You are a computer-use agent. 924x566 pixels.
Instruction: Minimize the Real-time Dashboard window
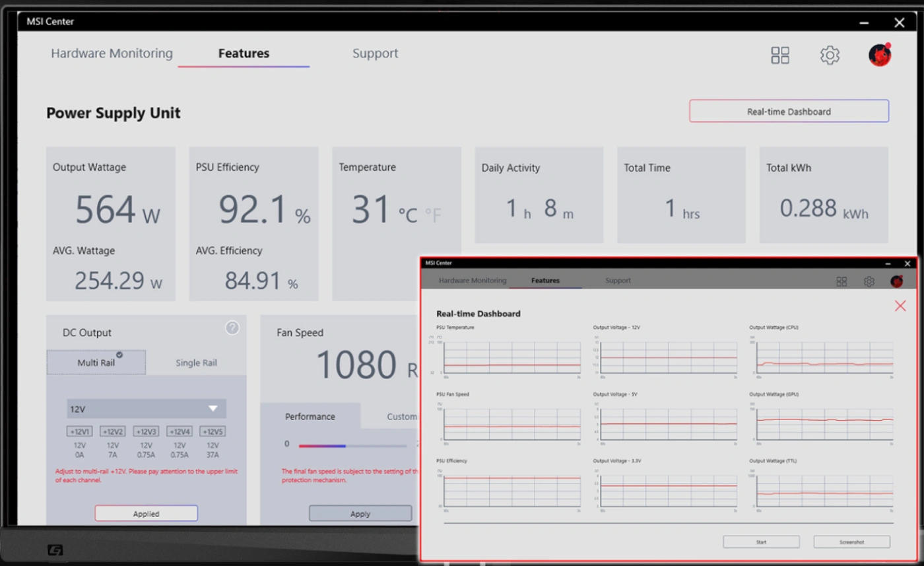[x=888, y=264]
